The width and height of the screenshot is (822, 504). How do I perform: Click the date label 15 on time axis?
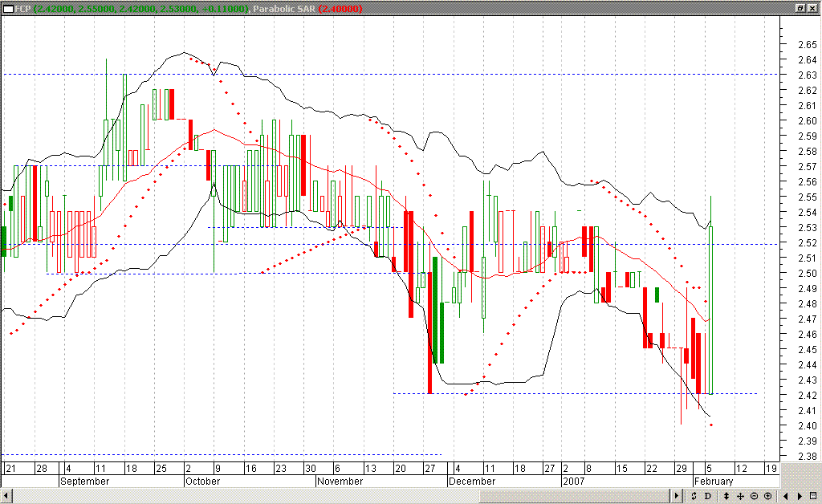(x=621, y=469)
